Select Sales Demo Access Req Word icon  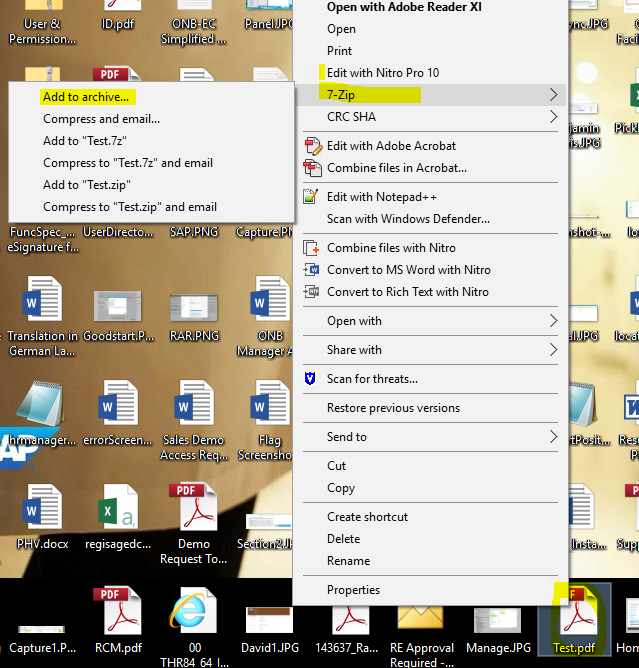(194, 403)
